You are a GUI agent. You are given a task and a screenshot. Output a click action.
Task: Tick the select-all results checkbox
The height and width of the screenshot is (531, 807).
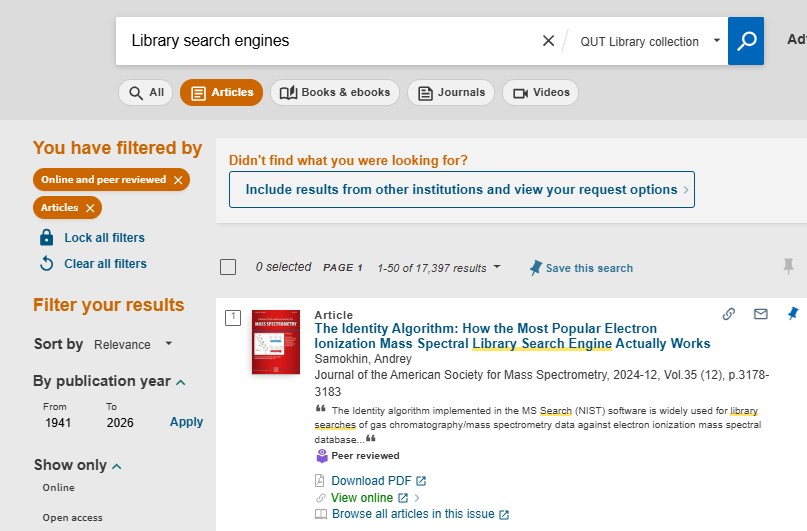tap(228, 267)
